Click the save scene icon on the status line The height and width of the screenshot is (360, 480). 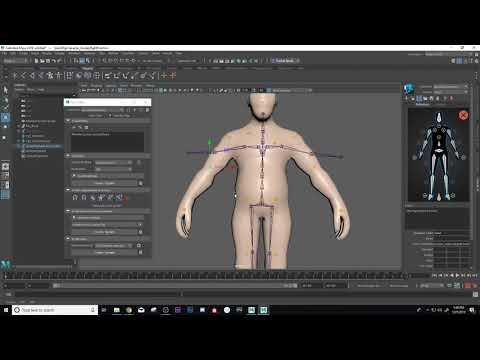[48, 61]
